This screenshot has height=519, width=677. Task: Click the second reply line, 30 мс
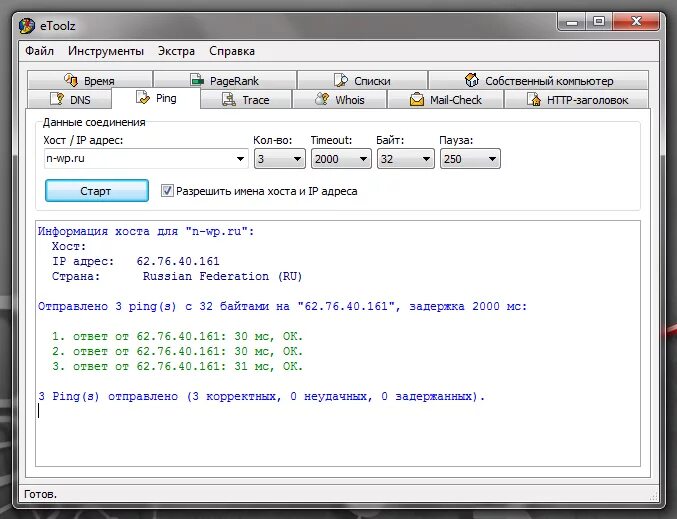177,351
